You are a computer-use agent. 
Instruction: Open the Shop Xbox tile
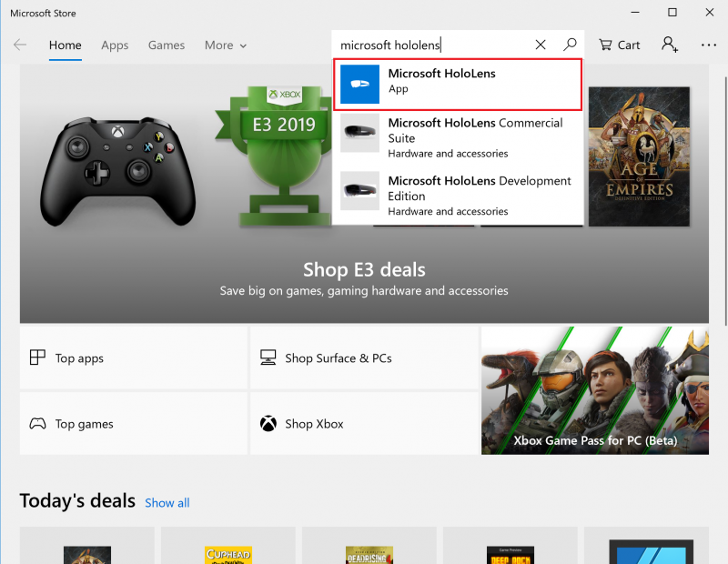(x=364, y=423)
